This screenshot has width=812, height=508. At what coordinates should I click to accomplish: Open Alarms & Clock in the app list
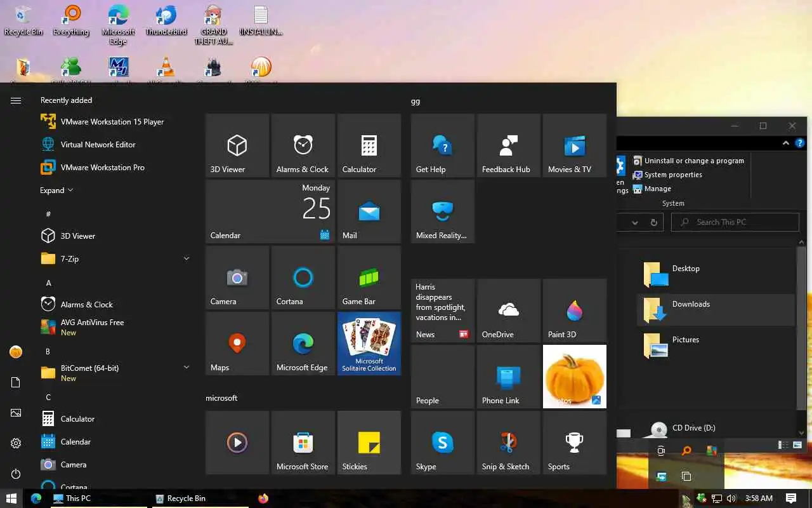pos(115,304)
